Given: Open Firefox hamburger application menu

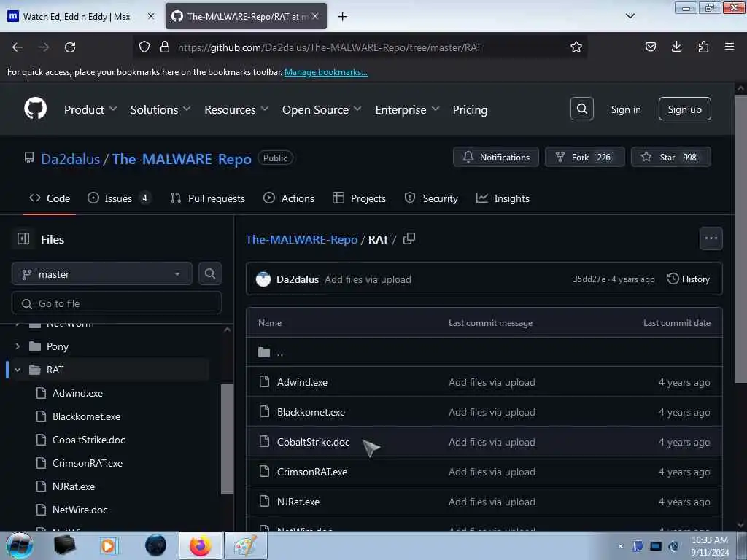Looking at the screenshot, I should point(729,47).
